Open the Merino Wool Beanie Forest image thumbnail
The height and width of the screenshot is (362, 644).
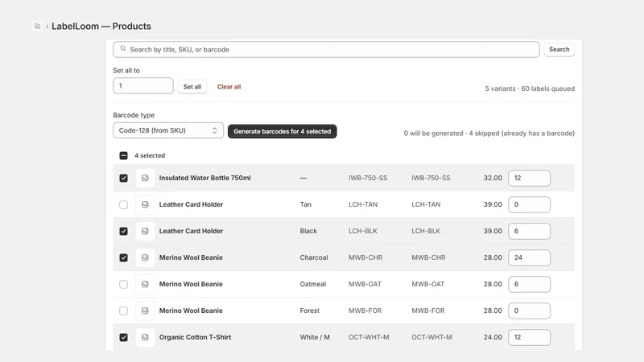coord(145,311)
